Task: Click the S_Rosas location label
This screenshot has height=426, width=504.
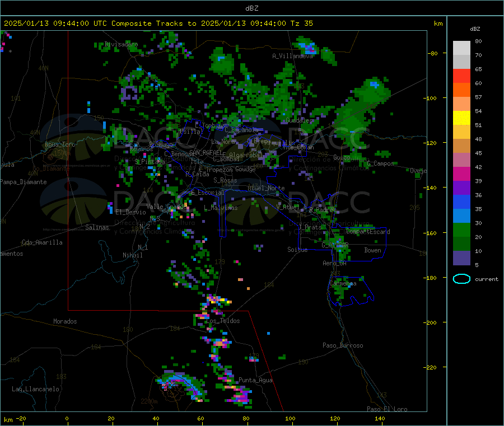Action: pyautogui.click(x=225, y=181)
